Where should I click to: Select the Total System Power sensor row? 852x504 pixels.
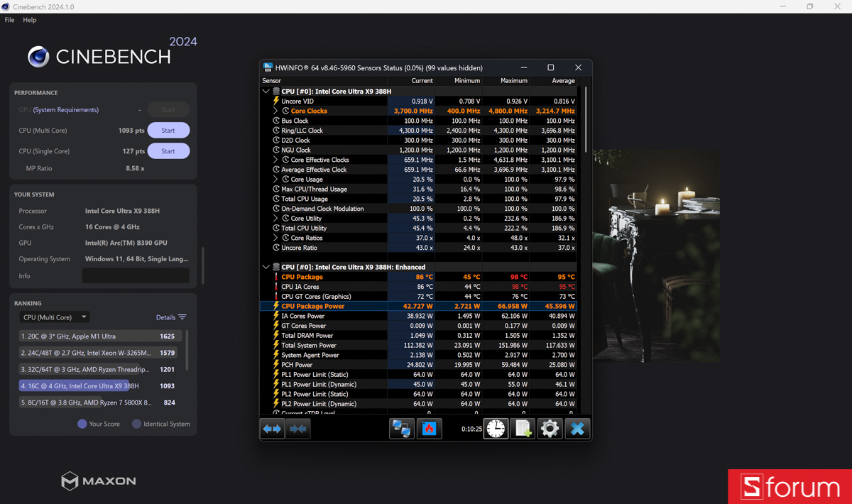[x=419, y=345]
